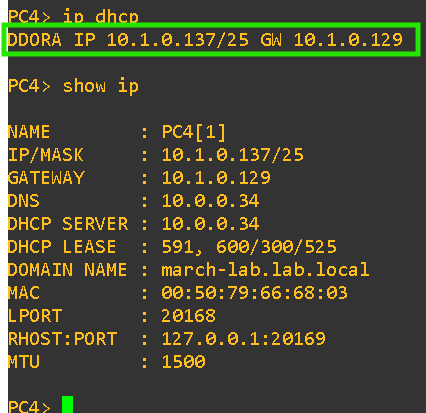
Task: Click the GATEWAY value 10.1.0.129
Action: pyautogui.click(x=216, y=178)
